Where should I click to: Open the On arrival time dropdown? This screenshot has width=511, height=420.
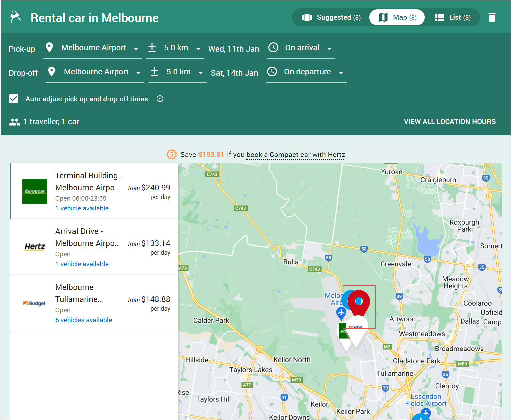click(x=301, y=48)
